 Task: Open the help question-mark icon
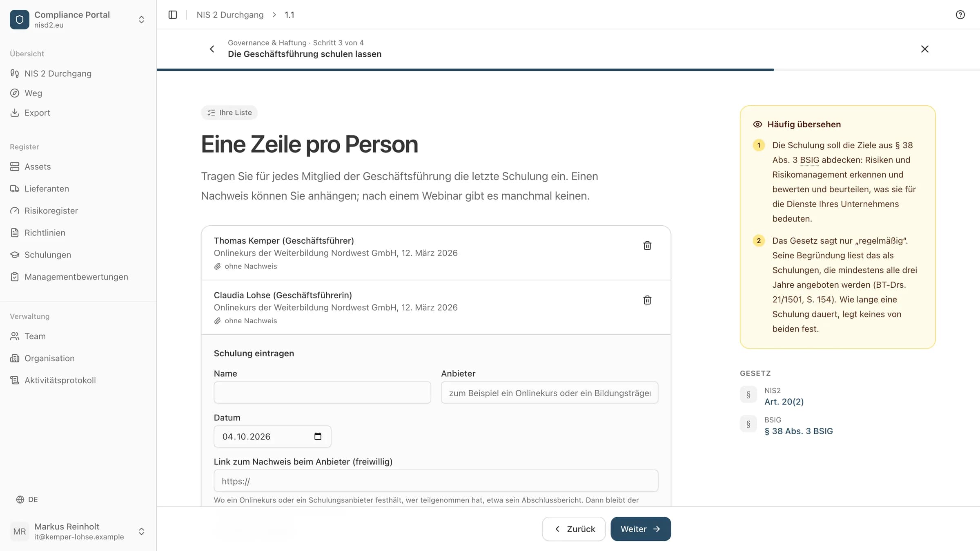point(960,15)
